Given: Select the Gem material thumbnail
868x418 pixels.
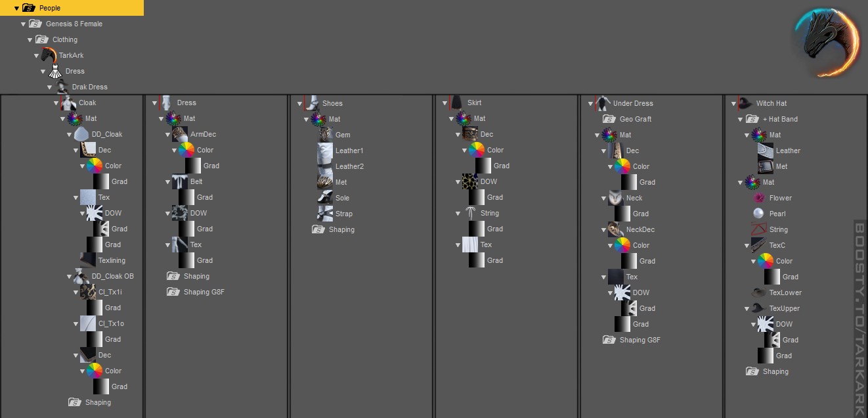Looking at the screenshot, I should click(x=325, y=135).
